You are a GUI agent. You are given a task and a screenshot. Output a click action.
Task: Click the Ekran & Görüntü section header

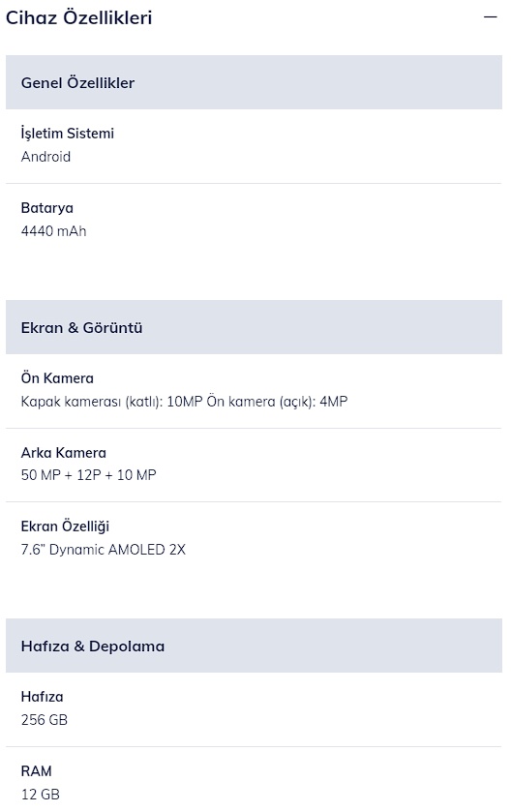(254, 327)
